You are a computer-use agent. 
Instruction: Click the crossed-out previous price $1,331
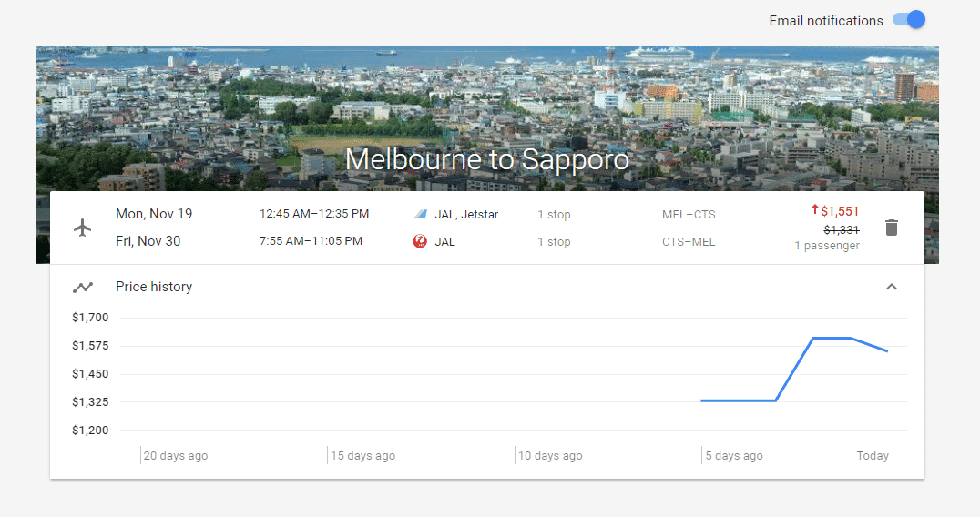(x=842, y=229)
